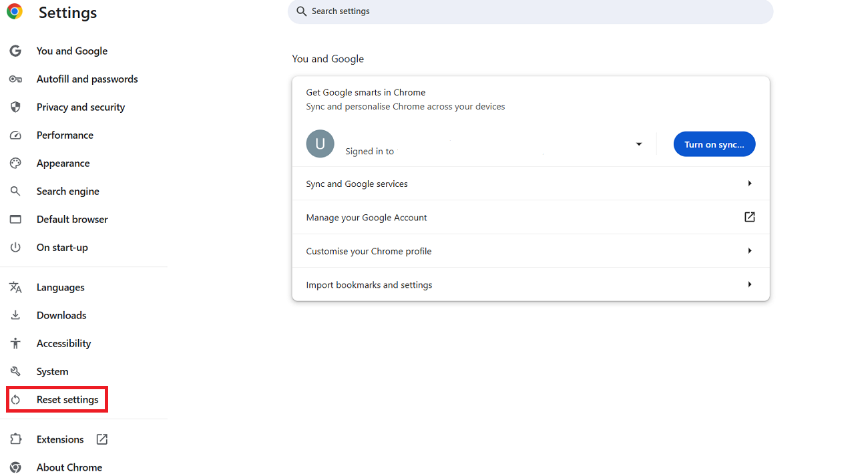
Task: Click the 'Signed in to' text
Action: pyautogui.click(x=369, y=152)
